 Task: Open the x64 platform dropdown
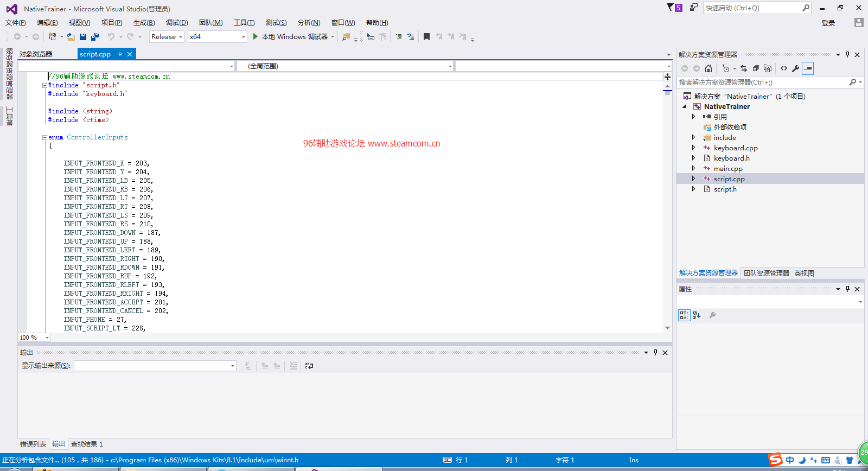pos(217,37)
